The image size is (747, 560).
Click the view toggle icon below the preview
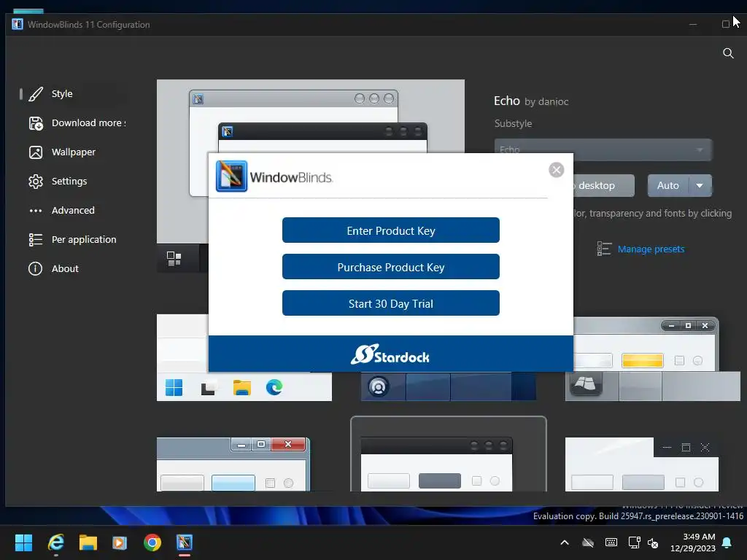tap(174, 259)
